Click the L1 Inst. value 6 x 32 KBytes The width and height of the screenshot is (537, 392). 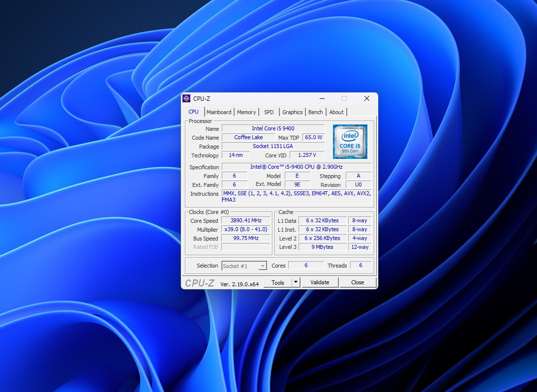[x=322, y=230]
